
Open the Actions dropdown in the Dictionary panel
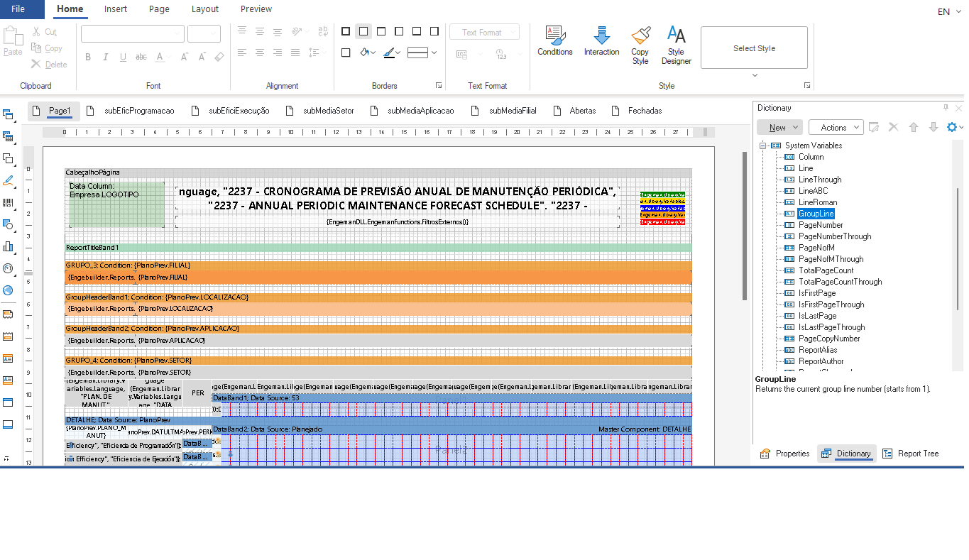coord(836,126)
